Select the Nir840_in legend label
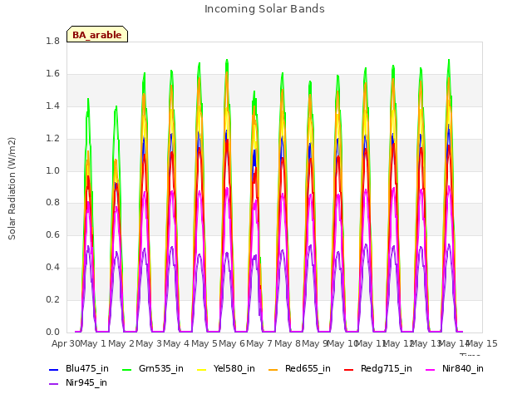Viewport: 532px width, 399px height. (x=463, y=369)
